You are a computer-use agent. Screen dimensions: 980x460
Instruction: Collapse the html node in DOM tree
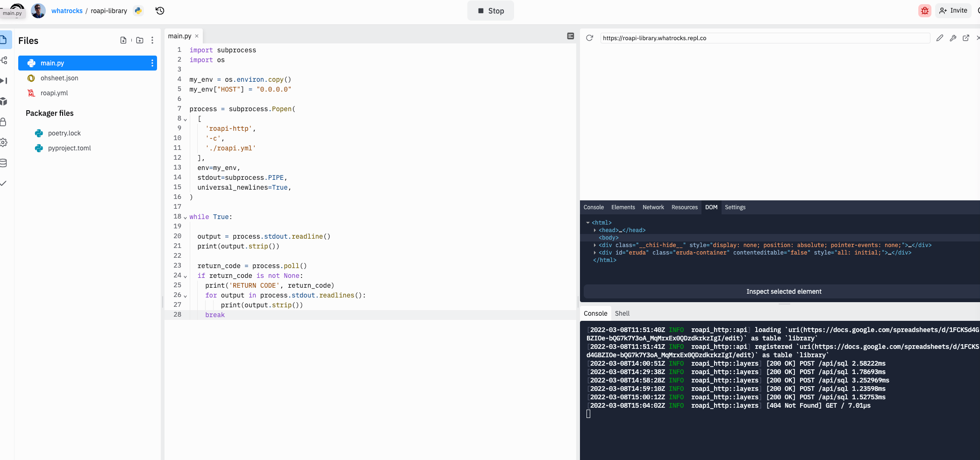pos(588,223)
